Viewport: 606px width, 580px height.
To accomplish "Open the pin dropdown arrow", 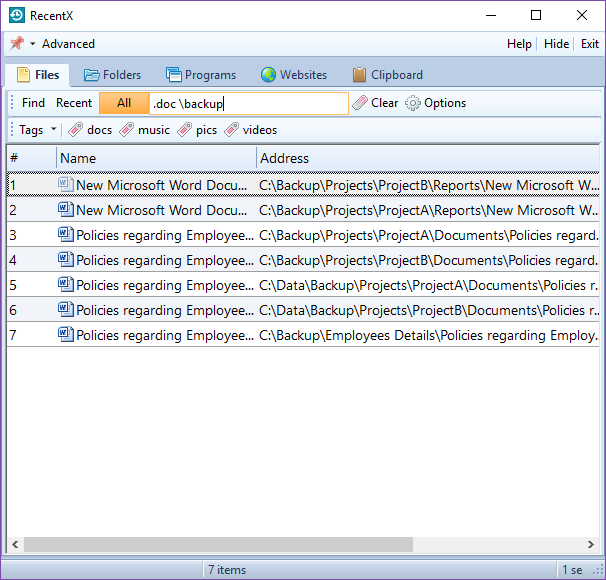I will click(x=33, y=44).
